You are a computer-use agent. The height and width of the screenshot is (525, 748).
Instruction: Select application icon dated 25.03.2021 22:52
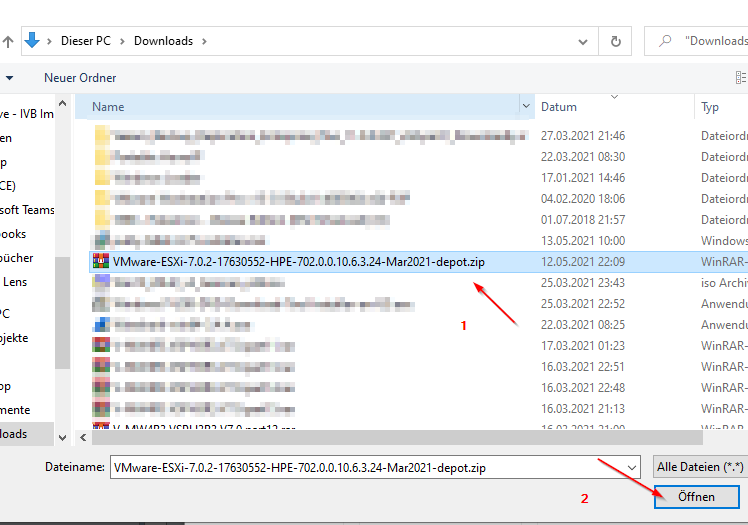(101, 303)
